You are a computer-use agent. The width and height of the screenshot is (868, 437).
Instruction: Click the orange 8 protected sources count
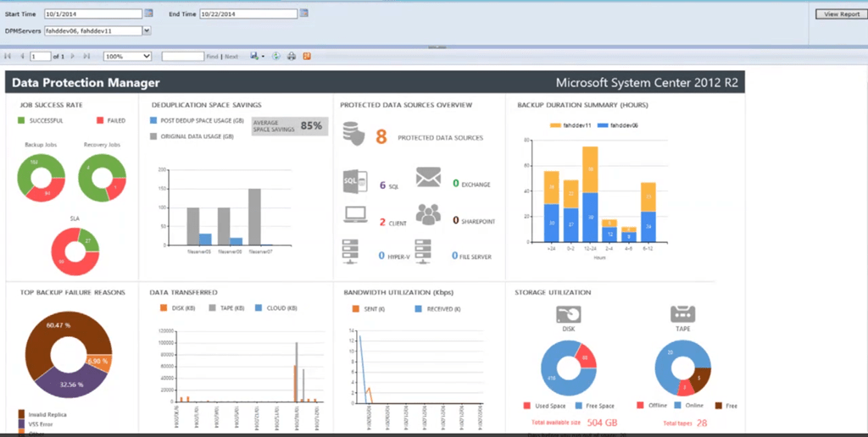pos(381,136)
